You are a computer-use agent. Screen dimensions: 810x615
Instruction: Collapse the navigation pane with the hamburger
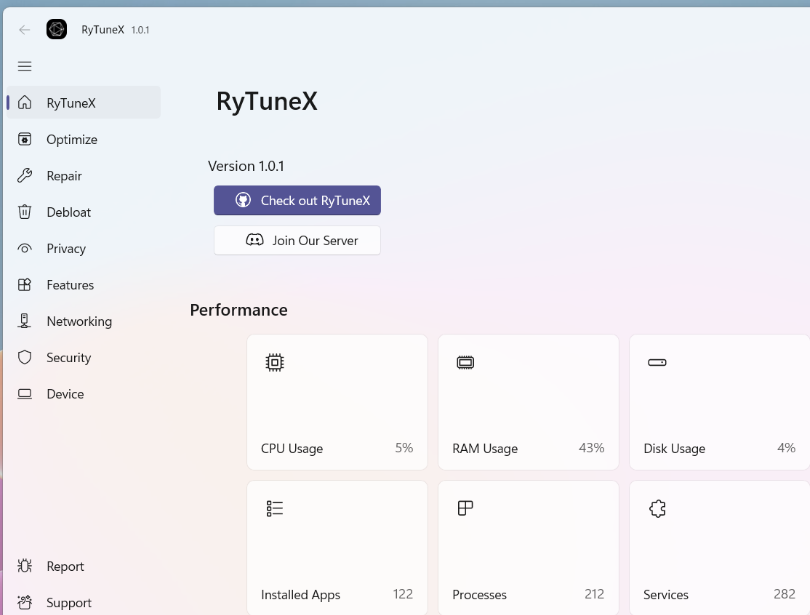(x=24, y=66)
